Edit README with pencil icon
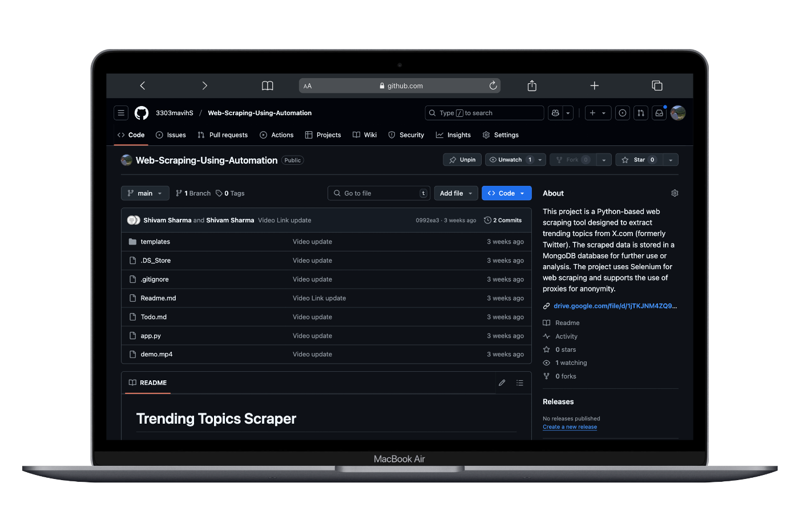This screenshot has height=532, width=799. [x=502, y=383]
